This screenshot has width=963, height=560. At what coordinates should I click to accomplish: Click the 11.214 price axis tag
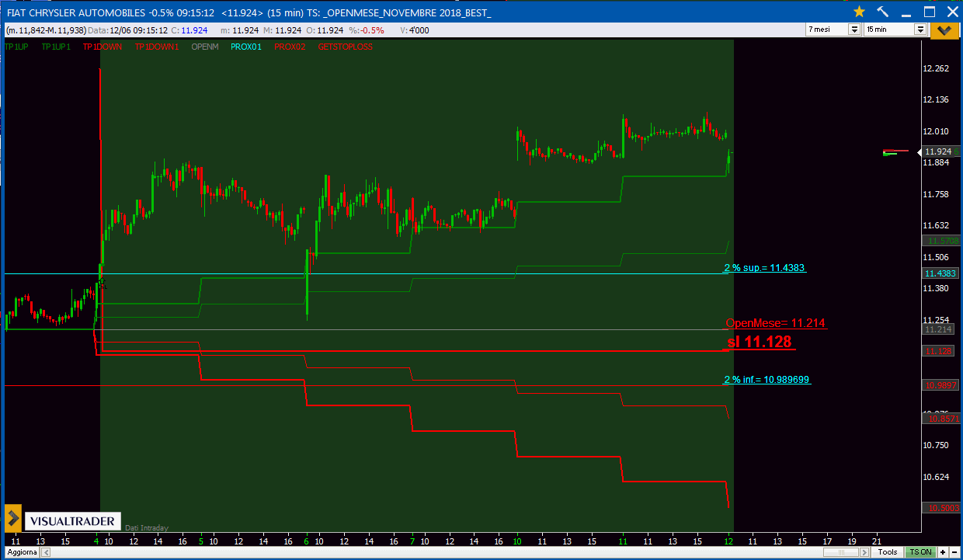click(x=937, y=329)
